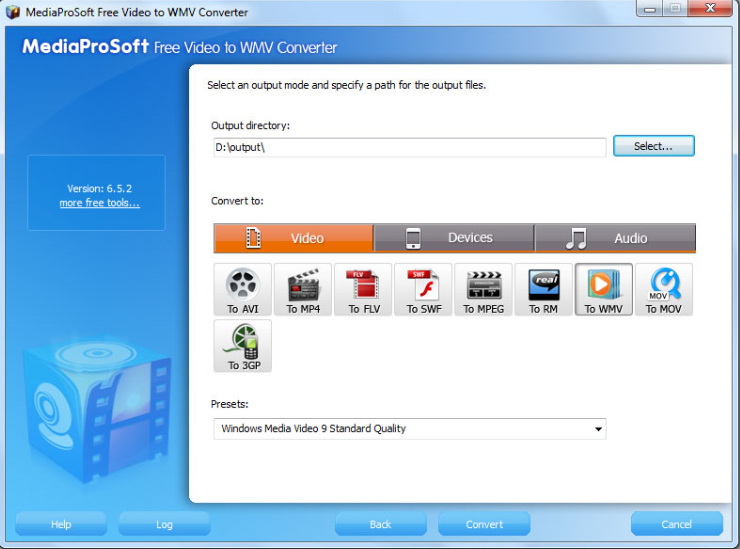Pick the To FLV format icon
Screen dimensions: 740x549
click(x=363, y=289)
